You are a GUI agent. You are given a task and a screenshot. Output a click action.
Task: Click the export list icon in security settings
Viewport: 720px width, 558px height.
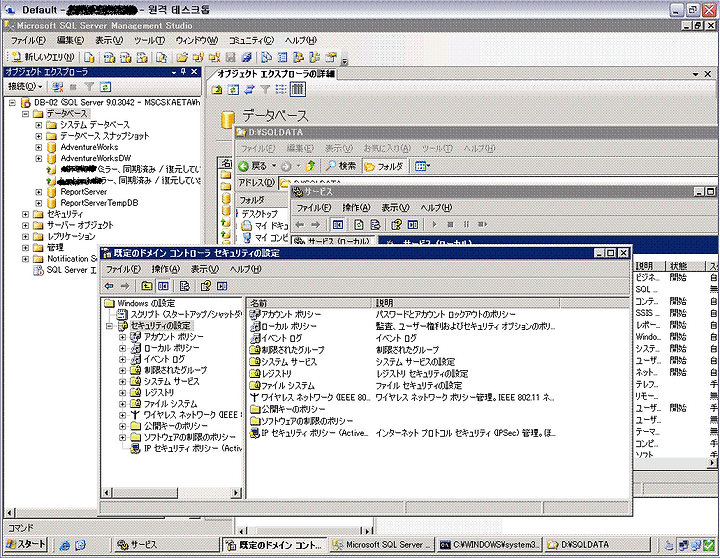pos(185,286)
